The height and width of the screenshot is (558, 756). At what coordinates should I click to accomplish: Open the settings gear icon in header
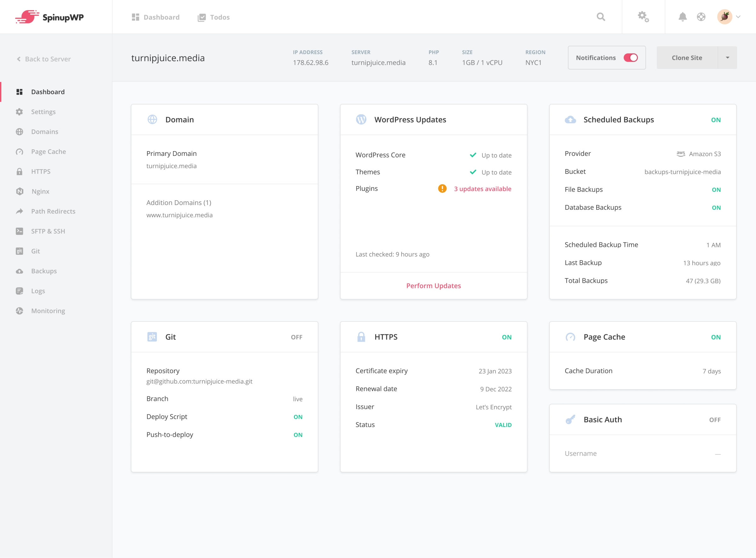(x=643, y=17)
